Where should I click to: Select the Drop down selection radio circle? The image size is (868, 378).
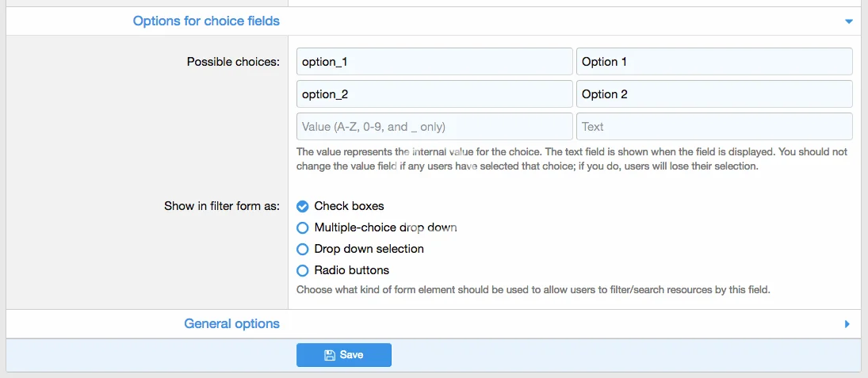point(302,249)
